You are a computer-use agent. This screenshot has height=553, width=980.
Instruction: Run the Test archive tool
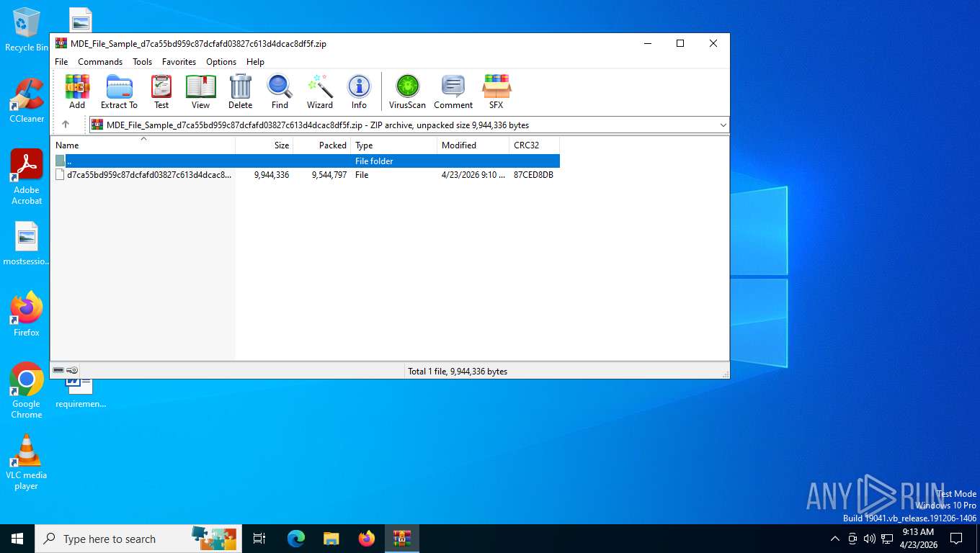161,91
